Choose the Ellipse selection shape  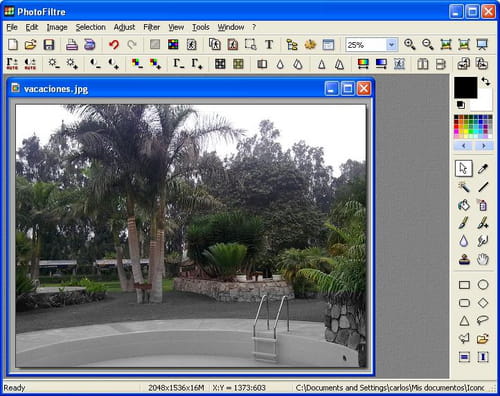tap(483, 285)
